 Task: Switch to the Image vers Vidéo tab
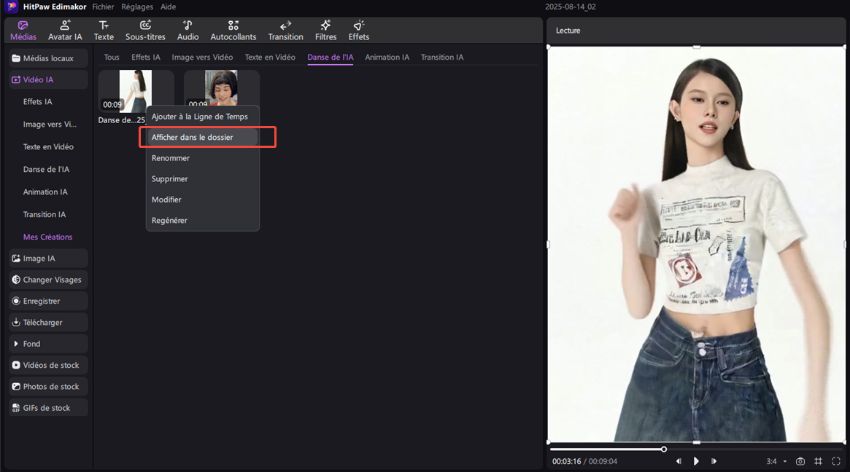(202, 57)
